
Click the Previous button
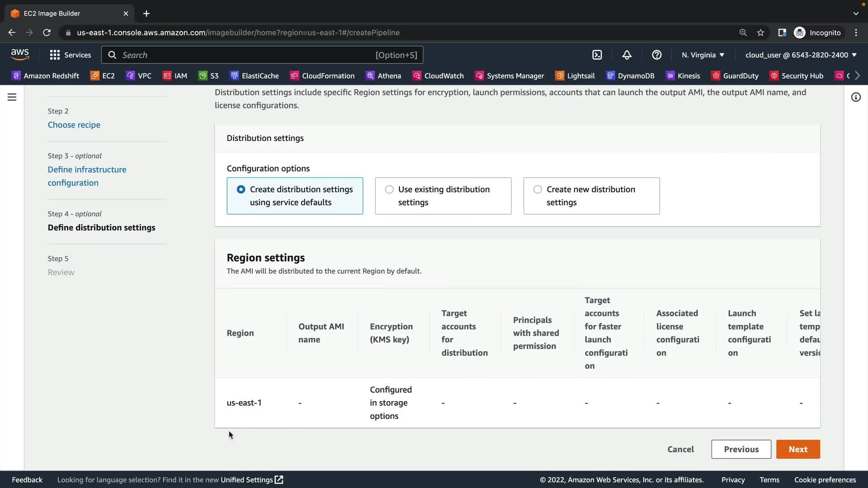(x=741, y=449)
